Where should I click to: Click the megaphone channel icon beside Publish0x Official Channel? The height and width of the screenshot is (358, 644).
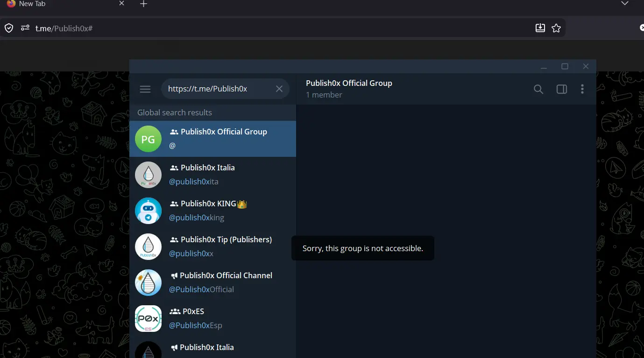(x=174, y=276)
